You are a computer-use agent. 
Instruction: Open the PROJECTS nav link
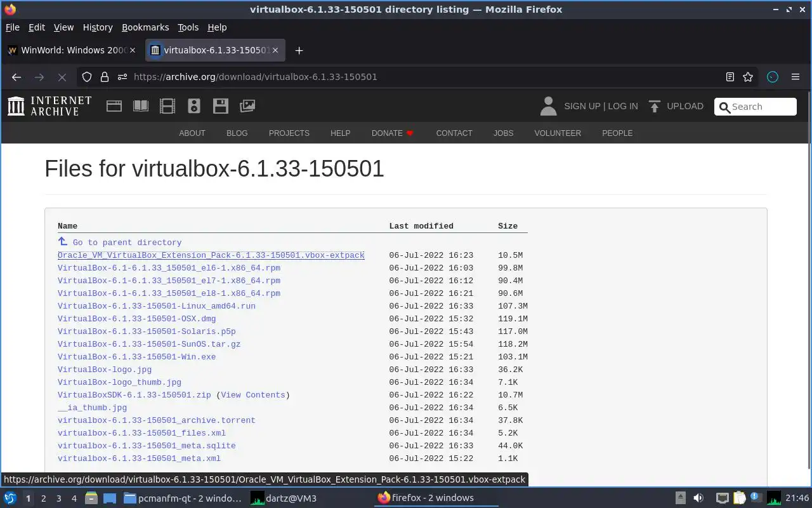pos(289,133)
